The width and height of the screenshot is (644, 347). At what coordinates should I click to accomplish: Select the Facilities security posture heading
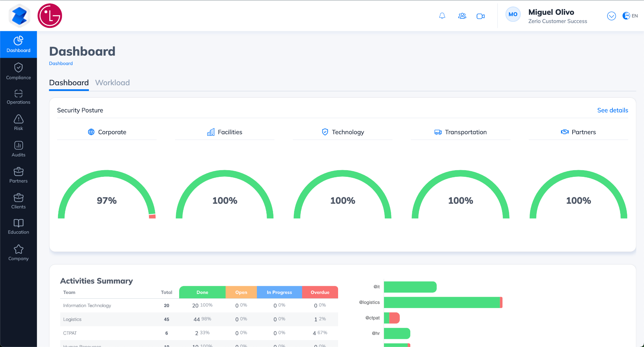225,132
